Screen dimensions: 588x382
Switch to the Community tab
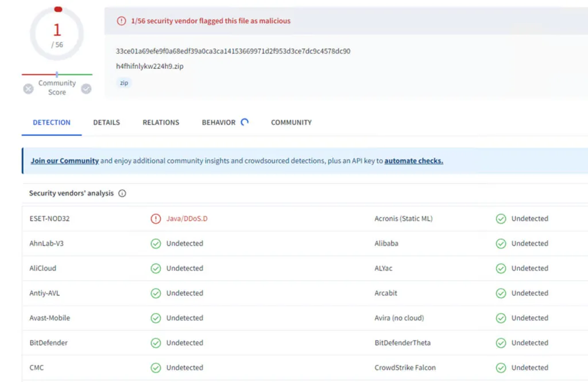pos(291,122)
